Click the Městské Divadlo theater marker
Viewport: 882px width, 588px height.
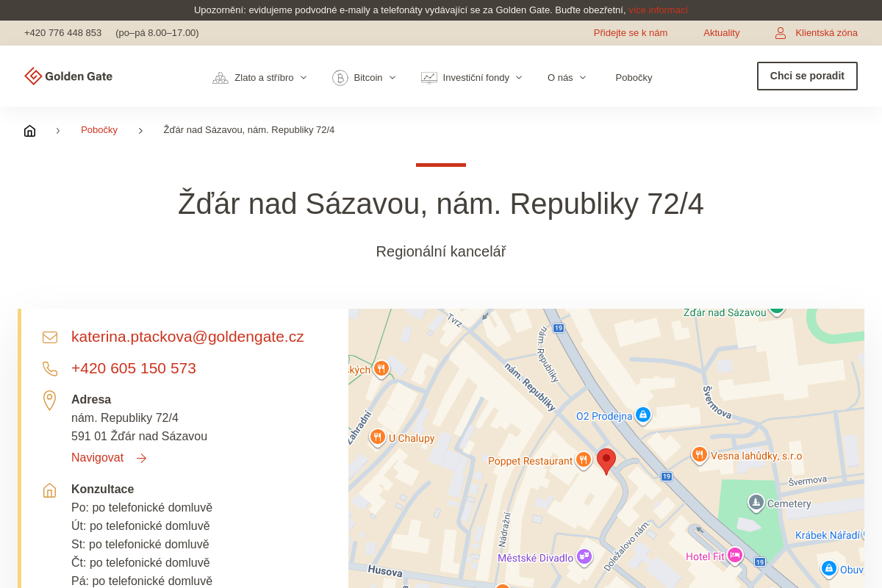584,557
